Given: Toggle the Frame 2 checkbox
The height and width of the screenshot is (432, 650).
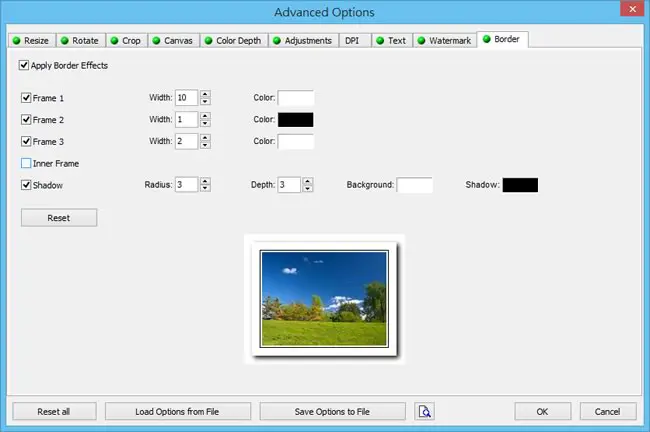Looking at the screenshot, I should point(26,119).
